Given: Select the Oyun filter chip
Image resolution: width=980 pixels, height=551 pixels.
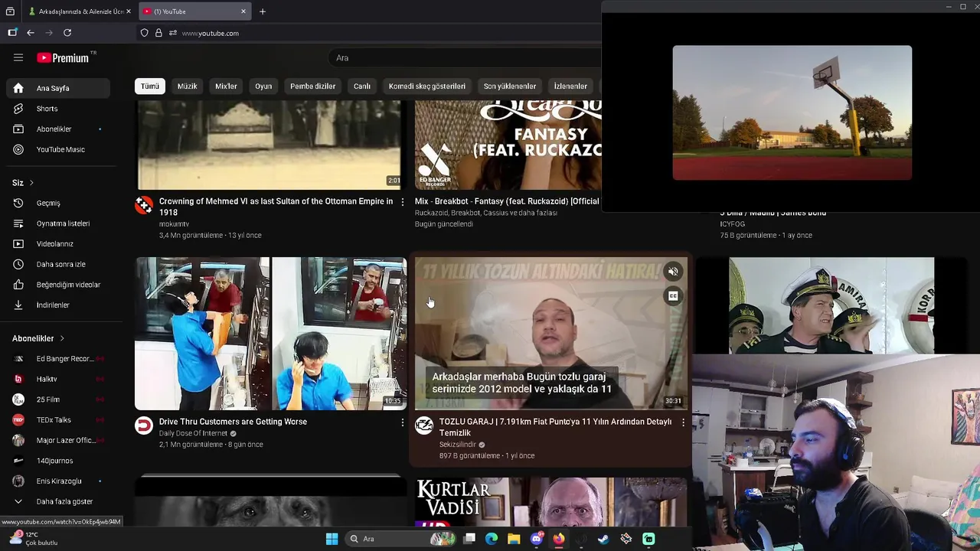Looking at the screenshot, I should coord(263,86).
